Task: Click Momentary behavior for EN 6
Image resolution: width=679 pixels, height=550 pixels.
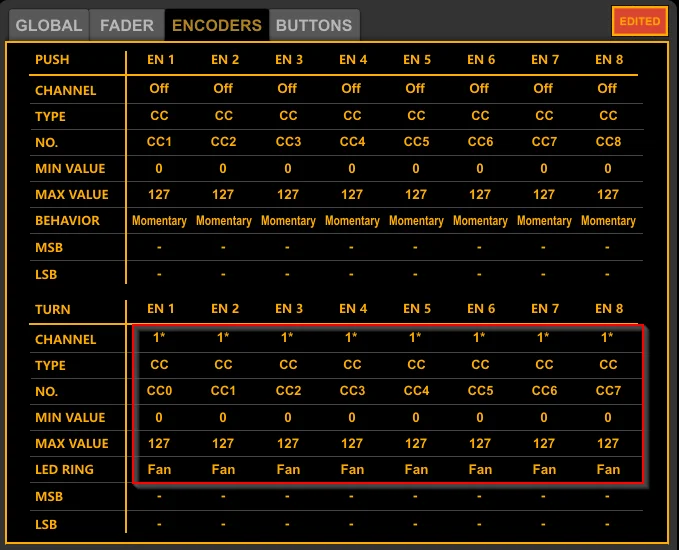Action: pos(480,221)
